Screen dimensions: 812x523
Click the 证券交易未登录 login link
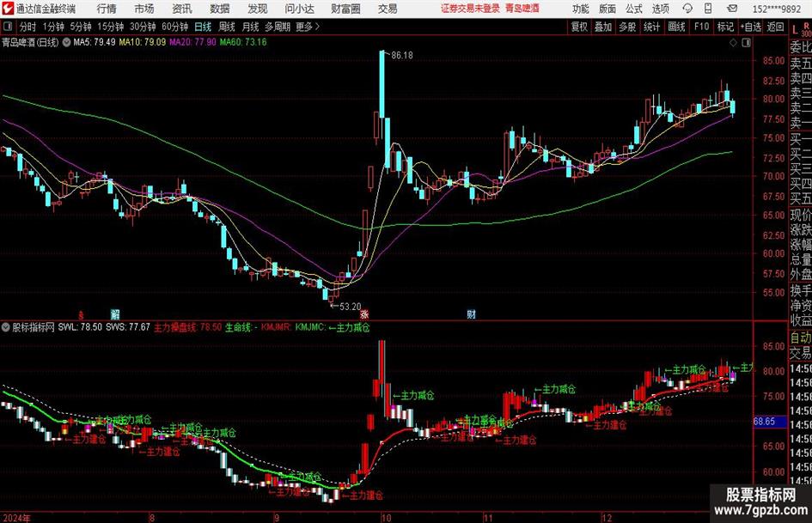pyautogui.click(x=470, y=9)
